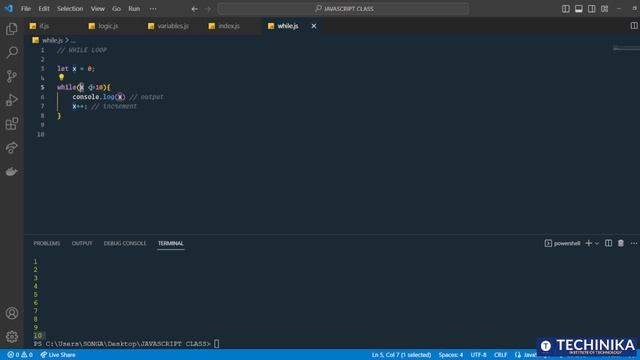Switch to the PROBLEMS panel tab

click(x=47, y=243)
